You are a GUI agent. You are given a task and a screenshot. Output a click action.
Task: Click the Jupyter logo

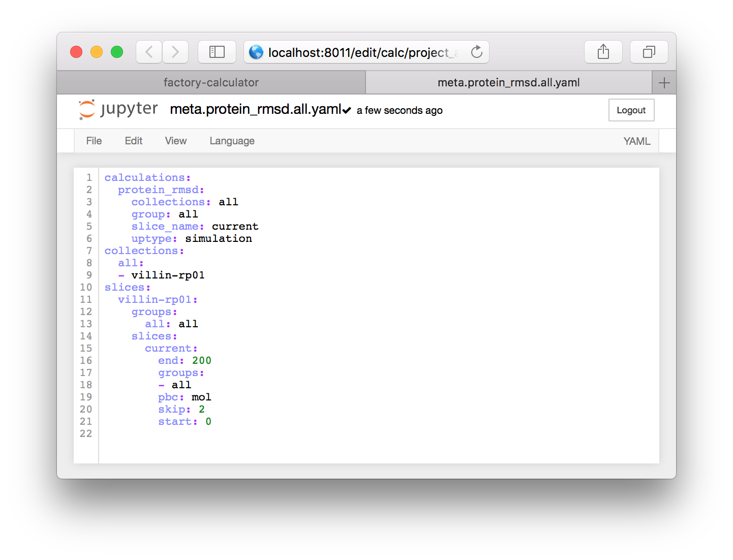[118, 109]
